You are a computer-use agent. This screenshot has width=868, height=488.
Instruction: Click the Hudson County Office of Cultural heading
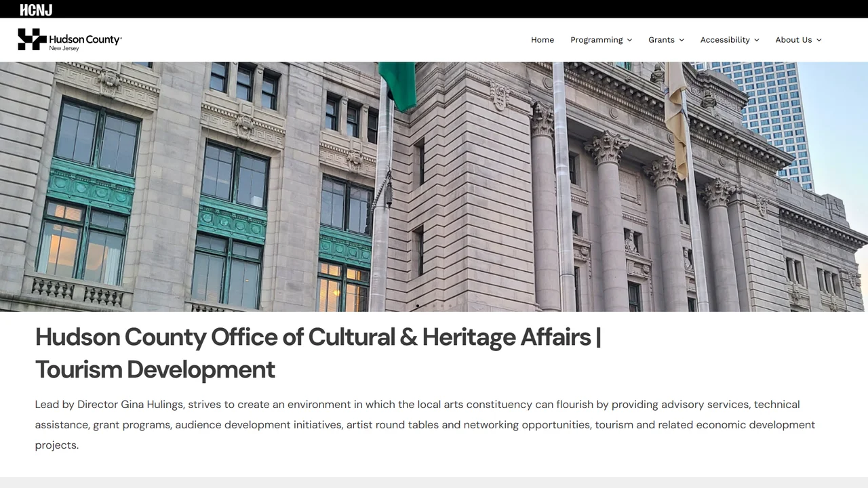coord(318,353)
